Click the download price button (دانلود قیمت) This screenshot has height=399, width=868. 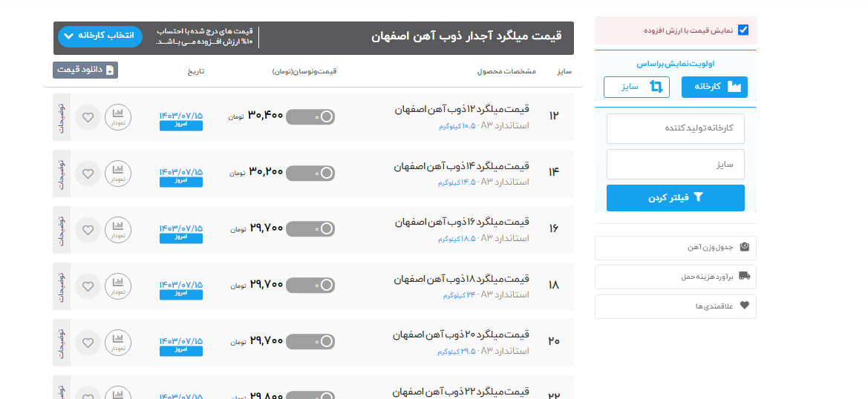85,70
